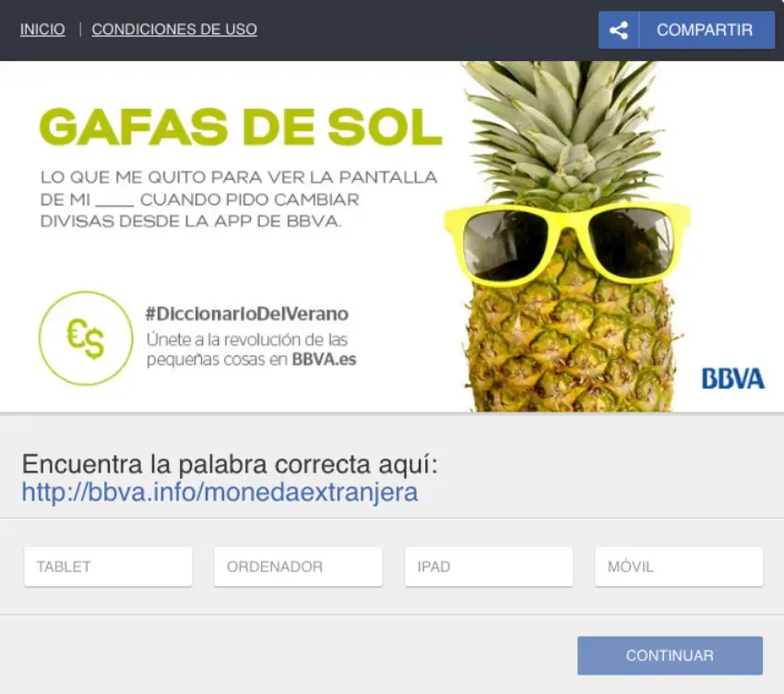This screenshot has height=694, width=784.
Task: Click the share icon in header
Action: click(x=619, y=30)
